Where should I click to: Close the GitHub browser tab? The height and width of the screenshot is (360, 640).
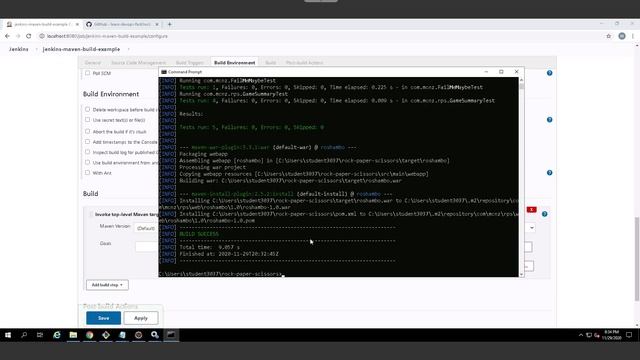157,24
